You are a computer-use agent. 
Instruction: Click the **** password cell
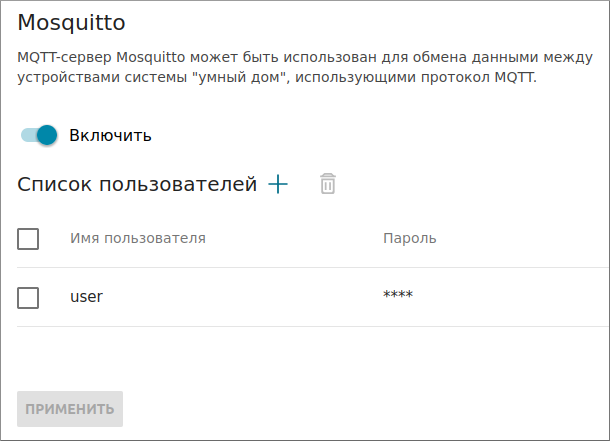[x=398, y=294]
